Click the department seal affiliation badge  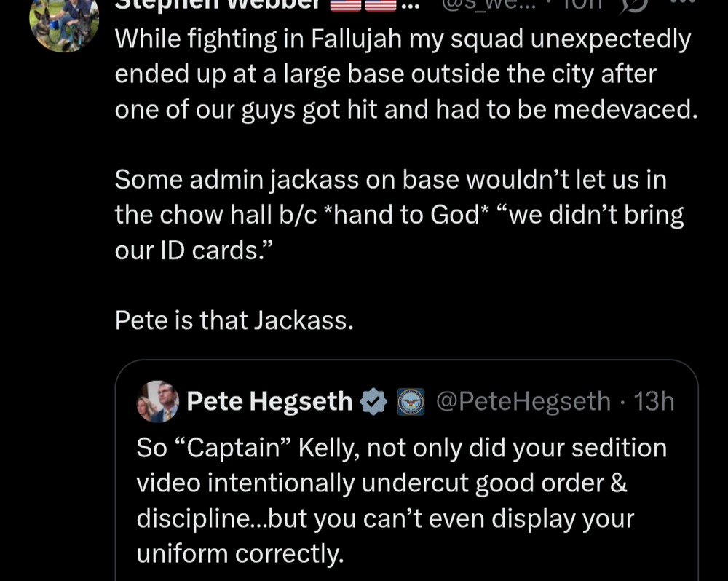pos(411,402)
